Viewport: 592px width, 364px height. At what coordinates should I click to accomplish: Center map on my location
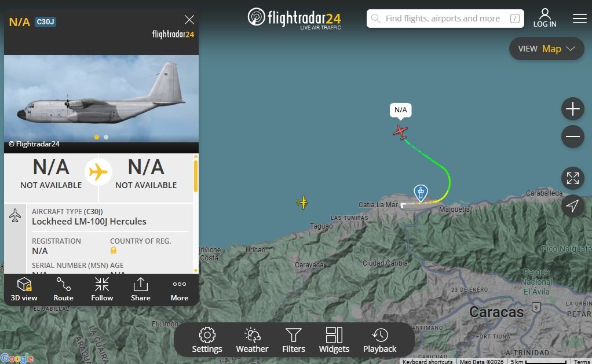pyautogui.click(x=573, y=206)
